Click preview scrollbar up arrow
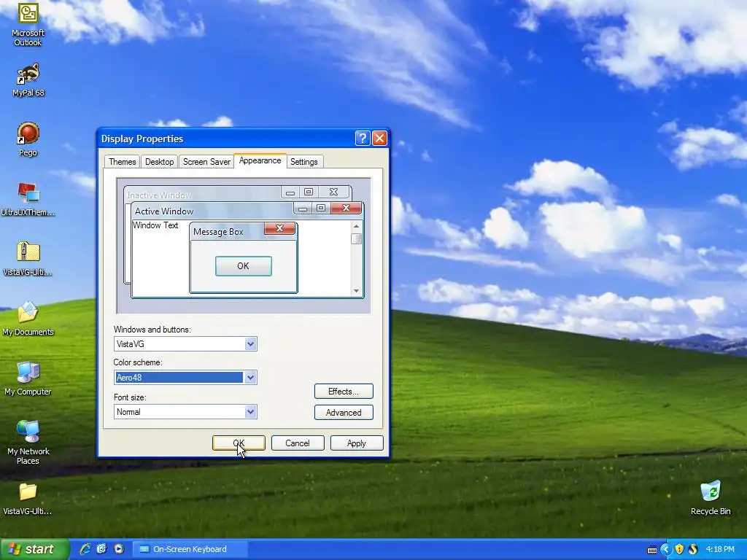The width and height of the screenshot is (747, 560). [356, 226]
